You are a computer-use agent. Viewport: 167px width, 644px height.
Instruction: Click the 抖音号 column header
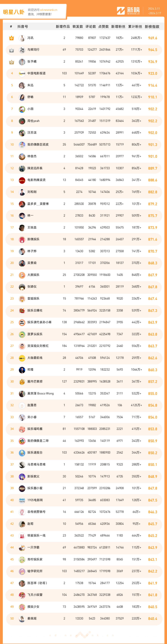click(23, 26)
